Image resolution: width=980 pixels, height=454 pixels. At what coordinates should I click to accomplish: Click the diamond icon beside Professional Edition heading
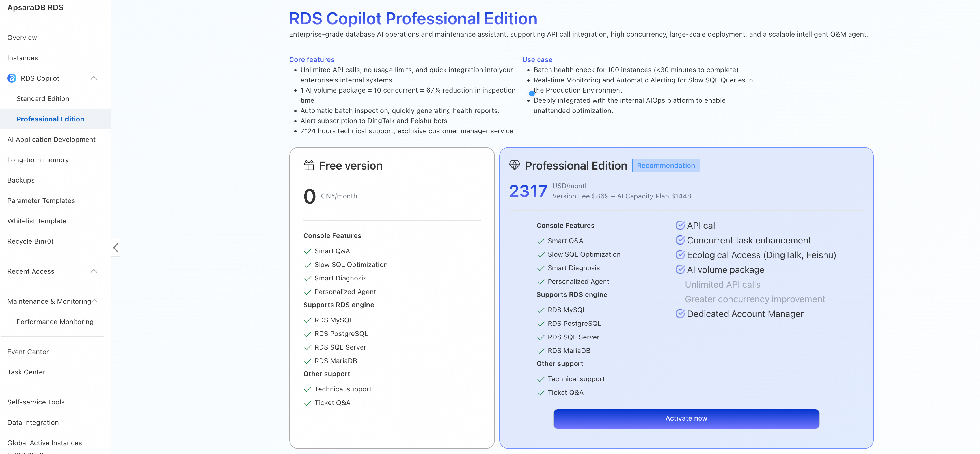[x=514, y=165]
